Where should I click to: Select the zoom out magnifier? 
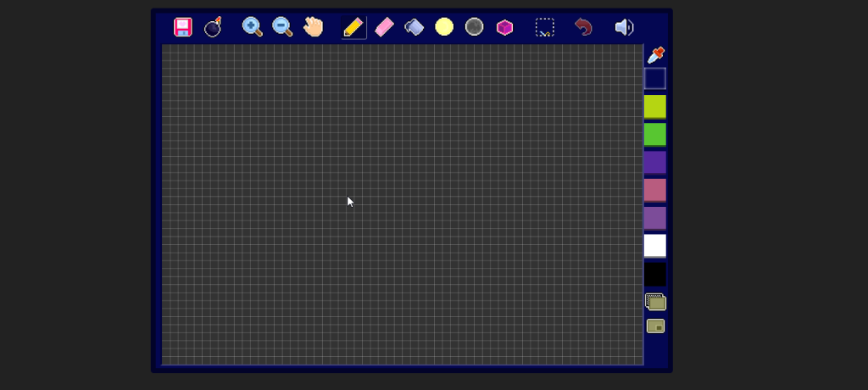tap(282, 26)
